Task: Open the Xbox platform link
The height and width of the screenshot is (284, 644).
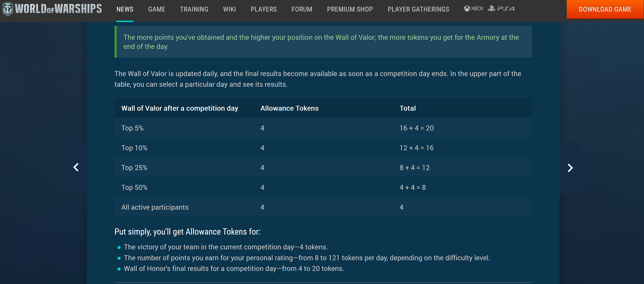Action: click(x=473, y=9)
